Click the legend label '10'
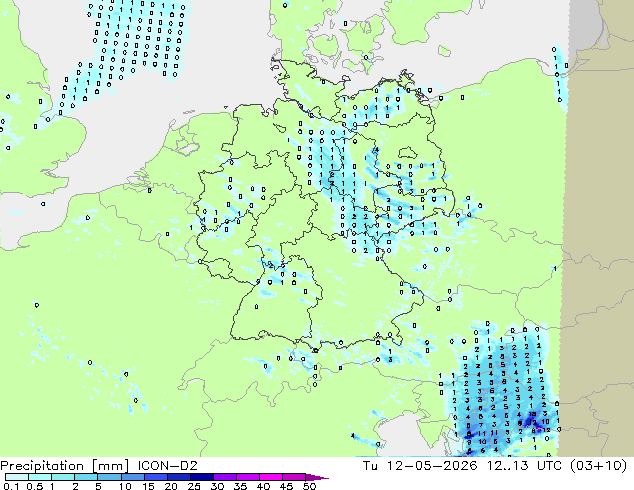Viewport: 634px width, 490px height. 125,486
